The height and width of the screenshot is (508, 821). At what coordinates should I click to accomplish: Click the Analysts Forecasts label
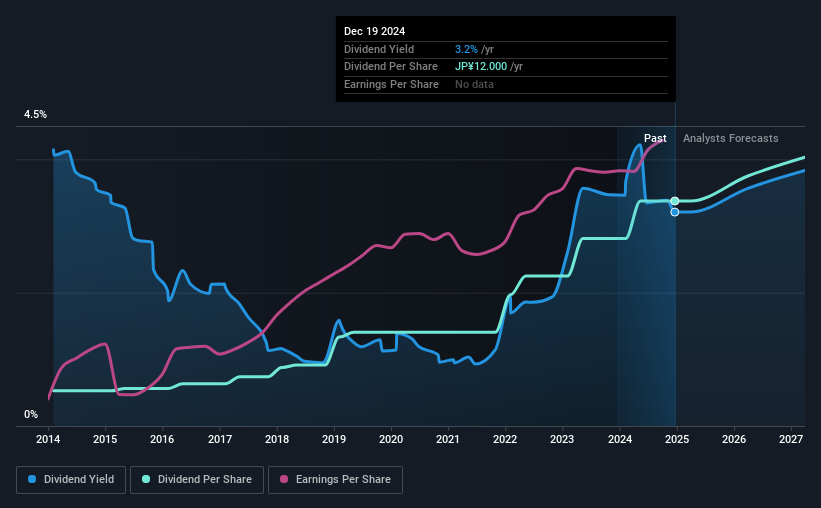[730, 138]
